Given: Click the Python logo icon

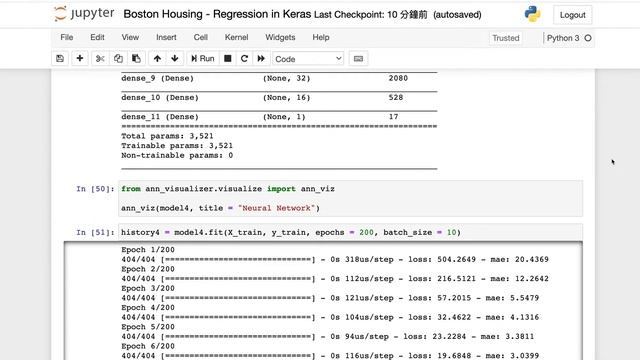Looking at the screenshot, I should pyautogui.click(x=532, y=14).
